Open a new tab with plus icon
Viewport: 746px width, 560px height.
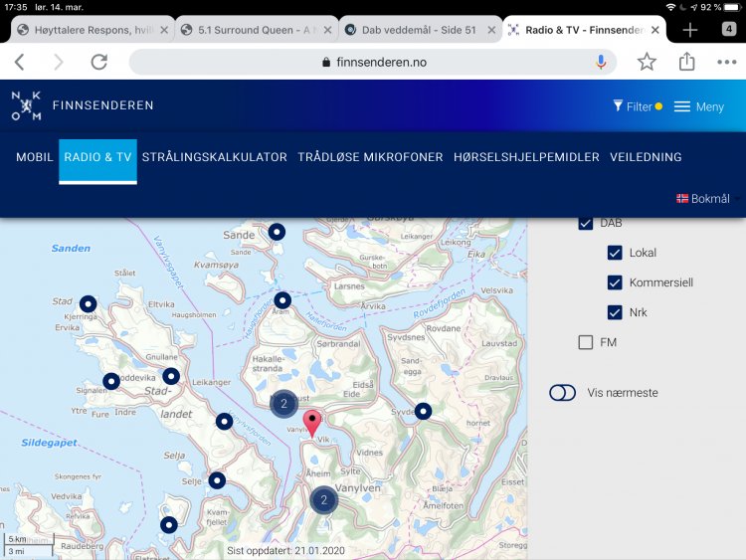click(690, 30)
